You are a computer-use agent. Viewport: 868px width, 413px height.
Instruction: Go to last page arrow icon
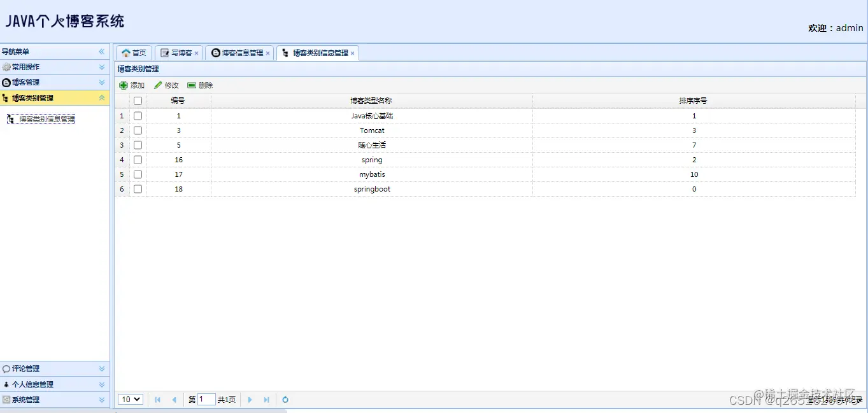pyautogui.click(x=266, y=400)
